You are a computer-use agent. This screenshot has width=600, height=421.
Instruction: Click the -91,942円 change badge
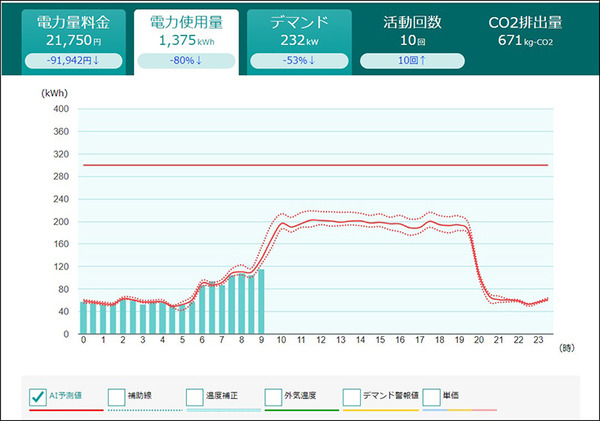[x=66, y=61]
